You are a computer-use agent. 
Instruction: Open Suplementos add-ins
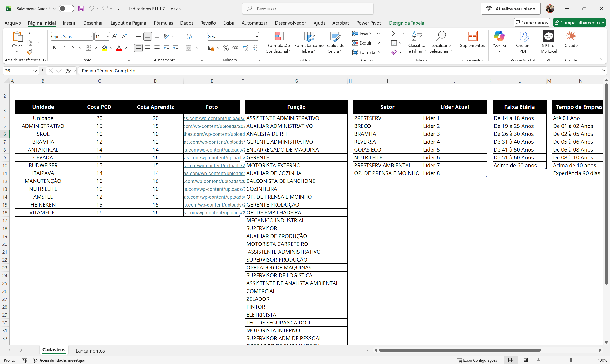click(472, 40)
